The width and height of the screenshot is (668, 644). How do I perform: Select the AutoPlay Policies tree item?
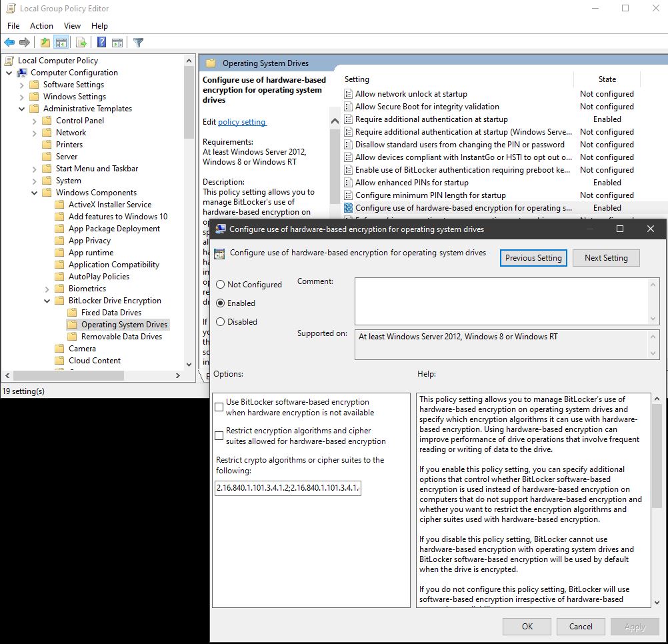tap(99, 277)
